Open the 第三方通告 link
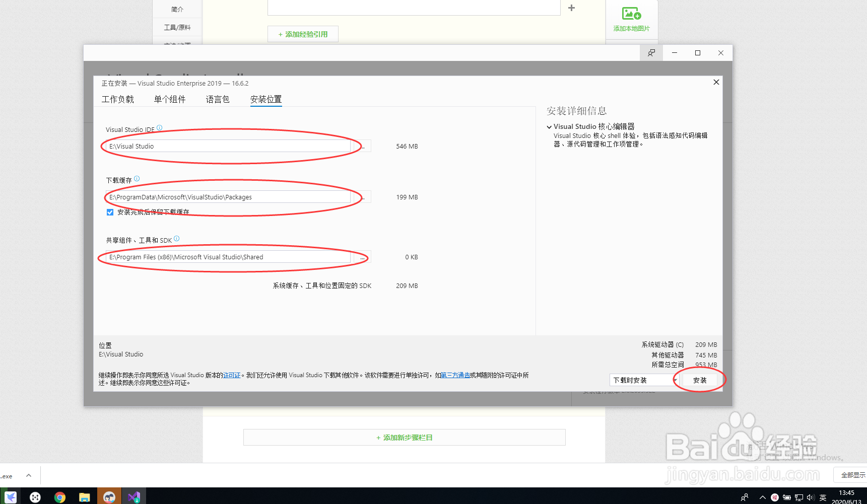The image size is (867, 504). 455,375
